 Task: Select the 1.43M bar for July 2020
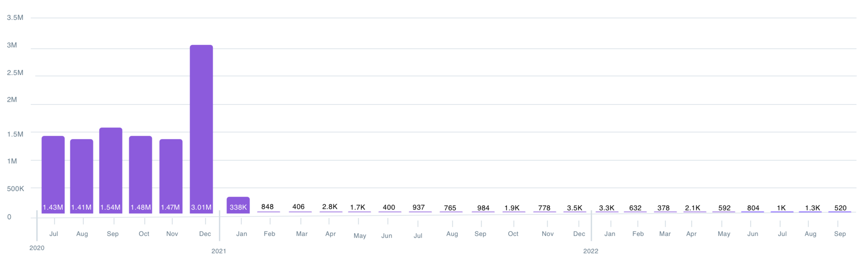click(x=53, y=174)
